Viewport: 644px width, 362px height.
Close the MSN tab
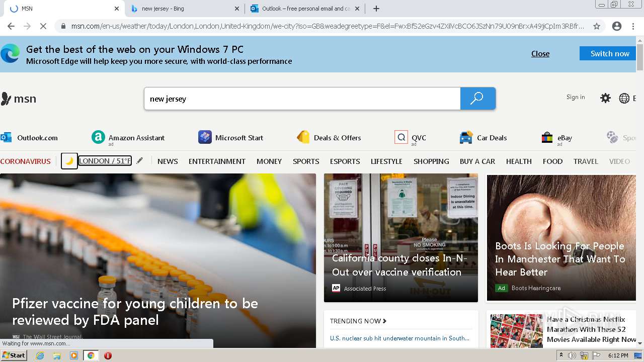[117, 9]
